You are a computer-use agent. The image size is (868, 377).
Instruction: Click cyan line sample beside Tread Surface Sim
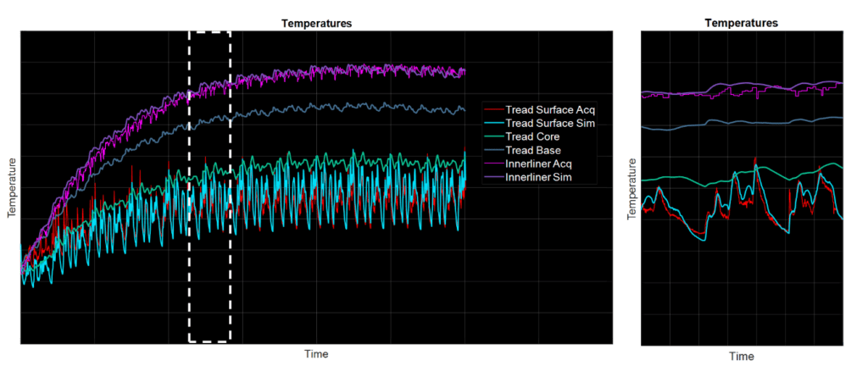493,124
